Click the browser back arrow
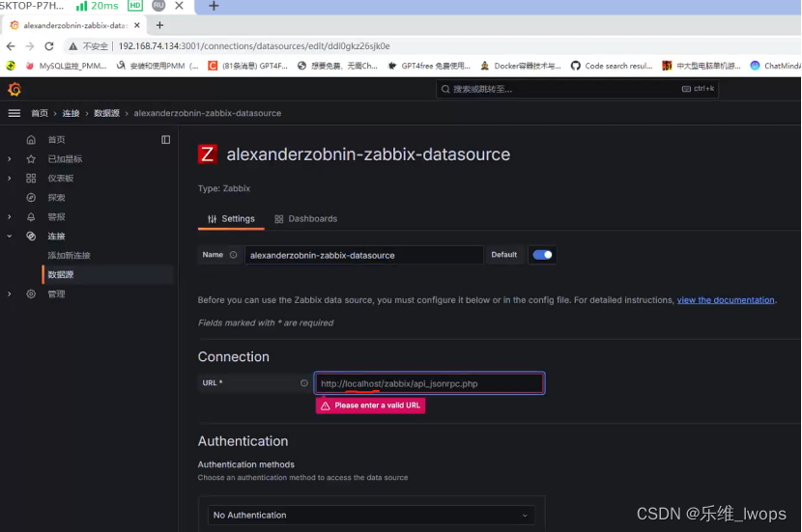 11,46
